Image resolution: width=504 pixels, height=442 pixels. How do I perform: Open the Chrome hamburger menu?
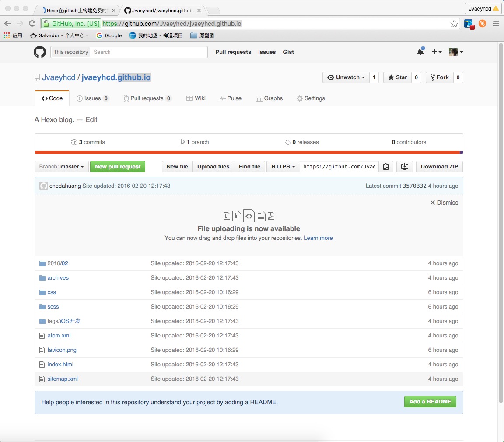pos(496,24)
